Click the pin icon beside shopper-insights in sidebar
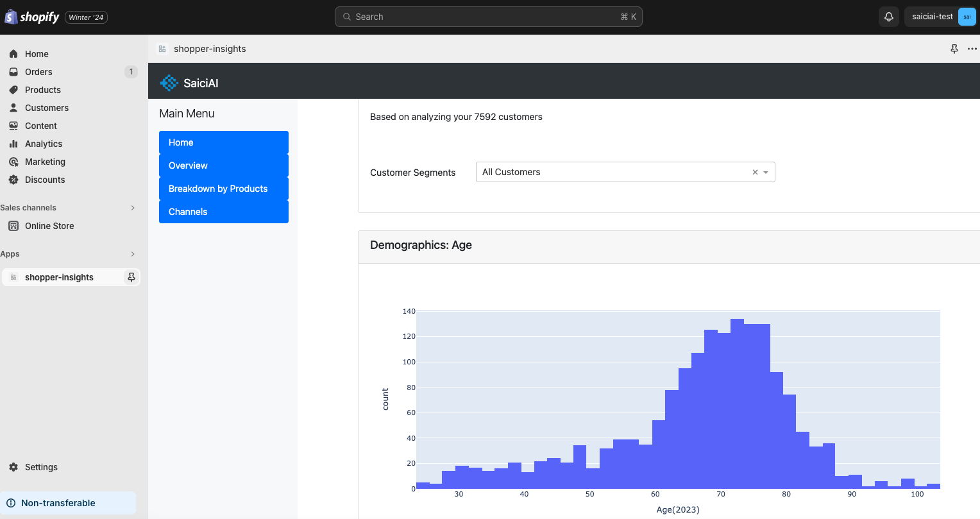 click(x=131, y=277)
